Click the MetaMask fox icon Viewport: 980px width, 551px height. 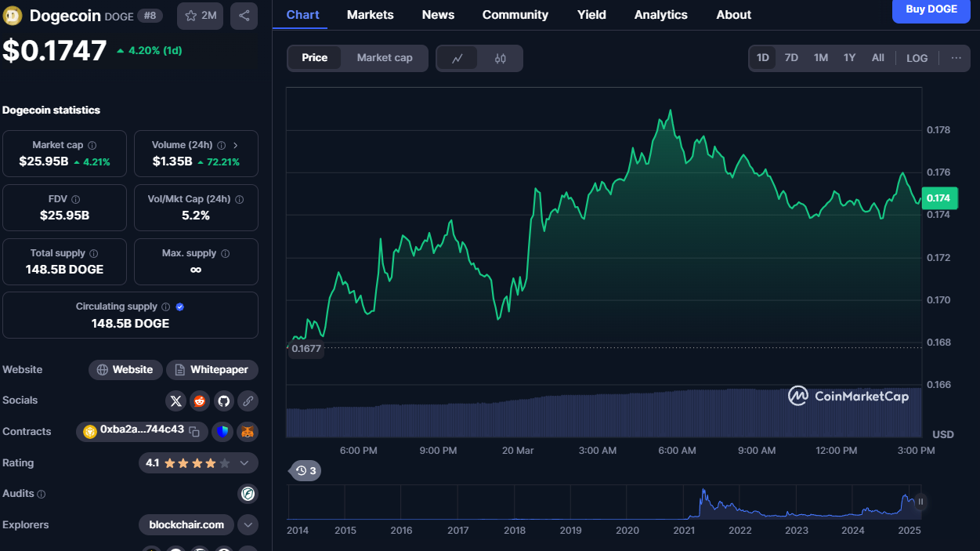click(x=248, y=431)
